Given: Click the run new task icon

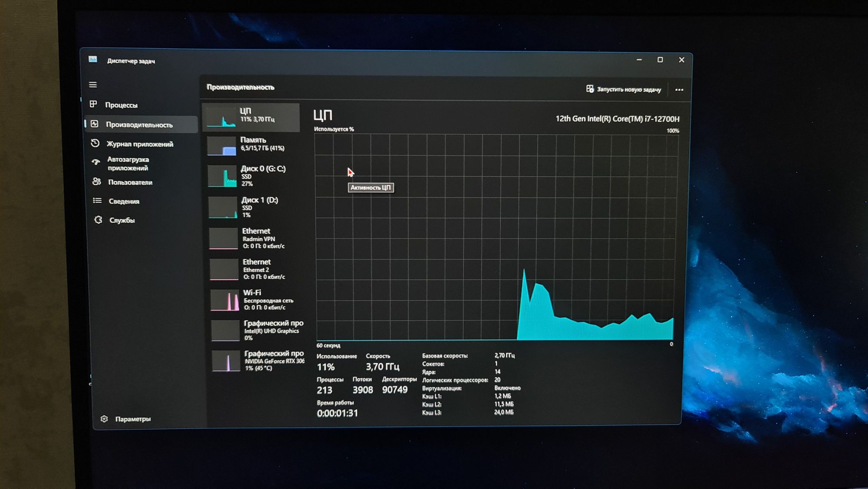Looking at the screenshot, I should coord(590,89).
